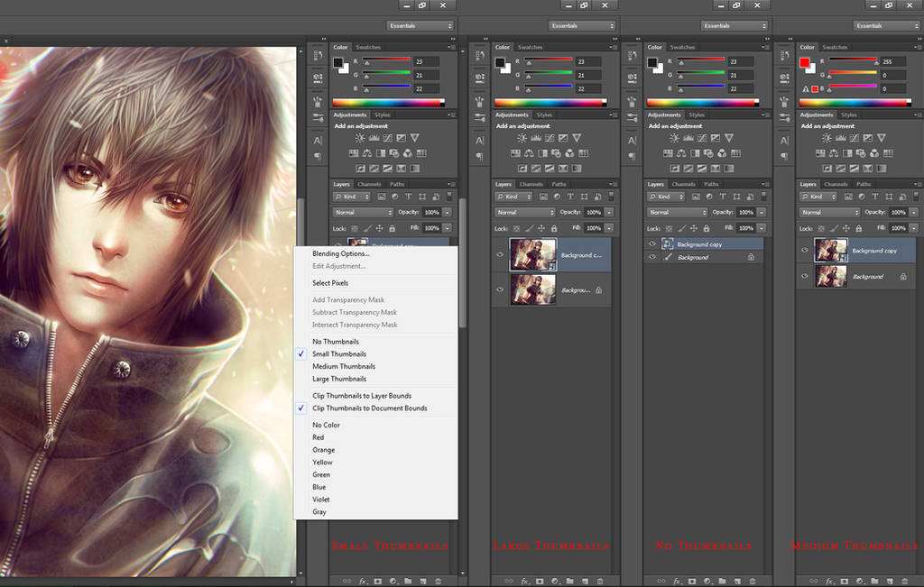Open Opacity slider arrow in Small Thumbnails panel
924x587 pixels.
point(448,212)
